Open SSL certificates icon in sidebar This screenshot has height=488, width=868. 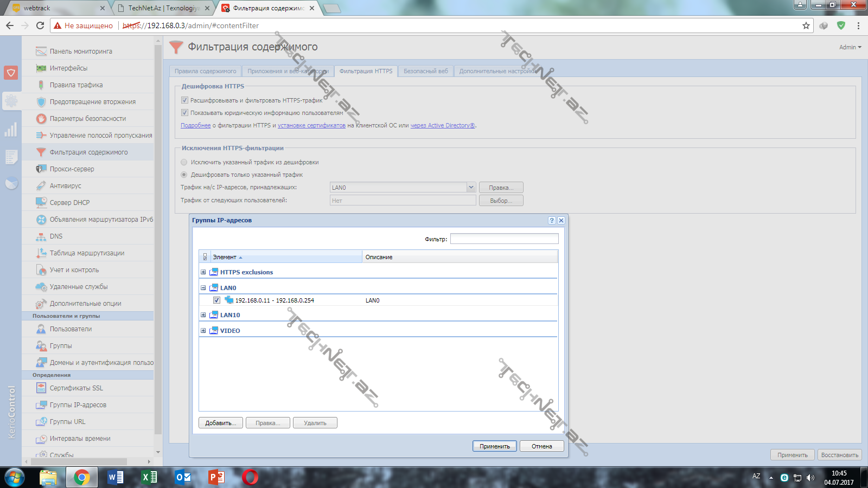41,388
